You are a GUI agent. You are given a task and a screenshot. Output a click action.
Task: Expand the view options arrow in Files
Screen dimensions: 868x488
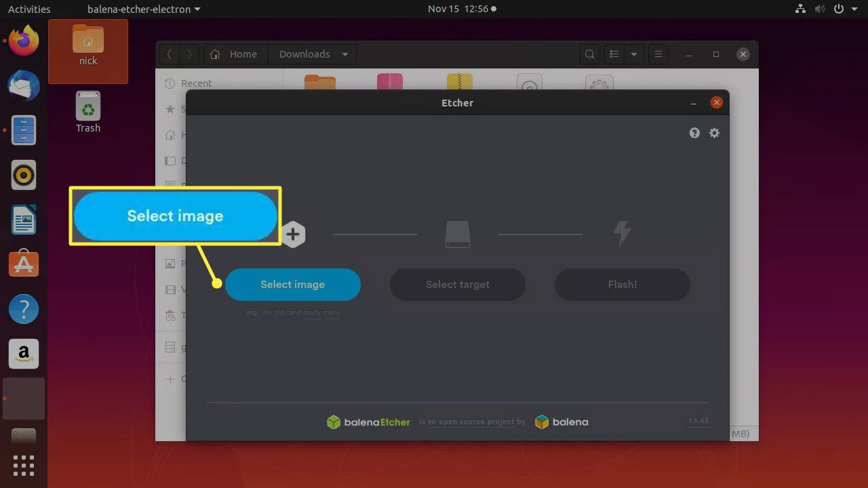tap(634, 54)
